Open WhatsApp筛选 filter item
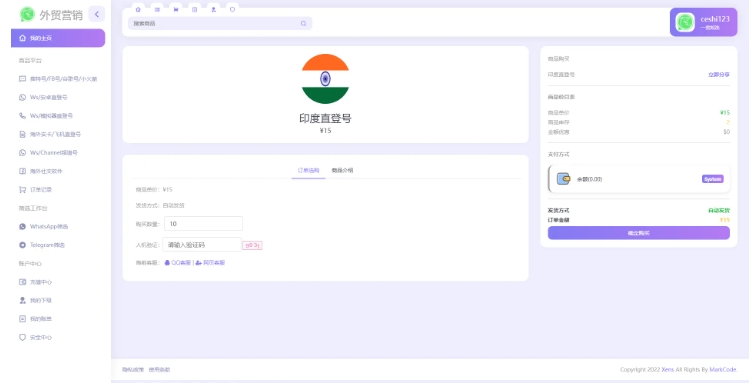This screenshot has height=383, width=751. (44, 226)
